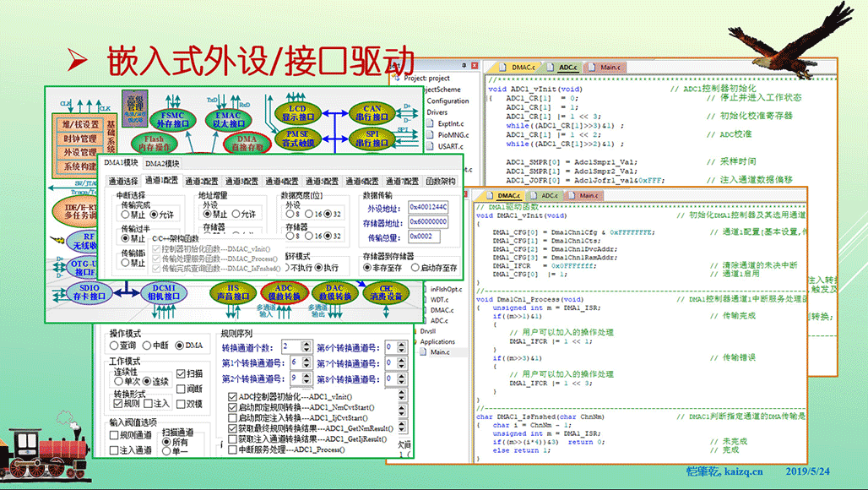Select the DCMI camera interface node
The width and height of the screenshot is (868, 490).
coord(163,292)
